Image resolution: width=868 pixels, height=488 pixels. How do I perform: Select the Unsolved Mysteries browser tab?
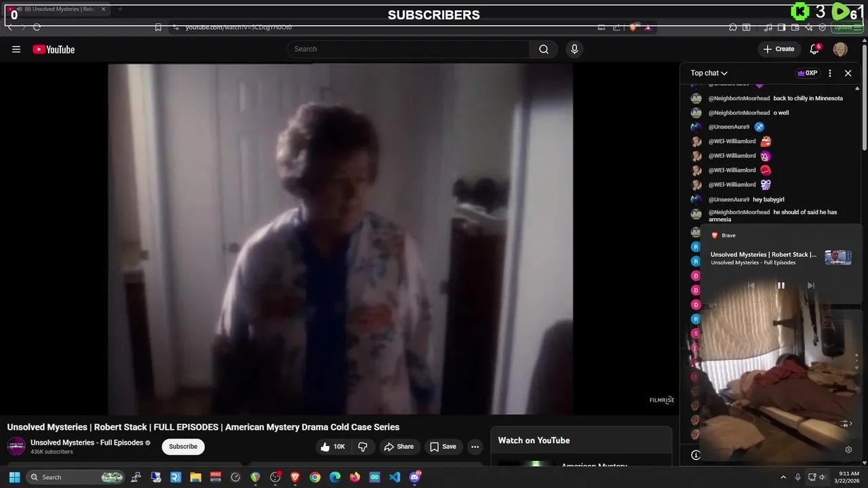click(58, 9)
